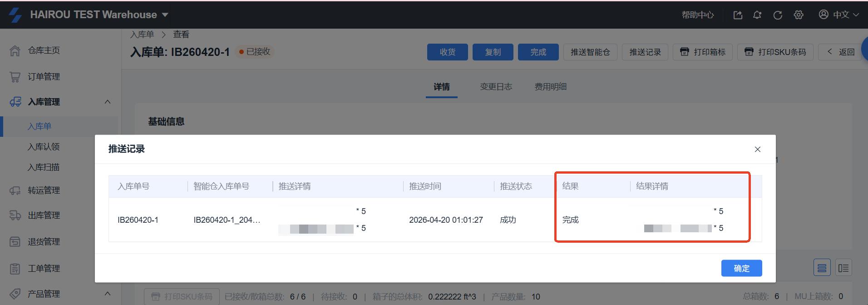Click the share/export icon in header

coord(738,15)
